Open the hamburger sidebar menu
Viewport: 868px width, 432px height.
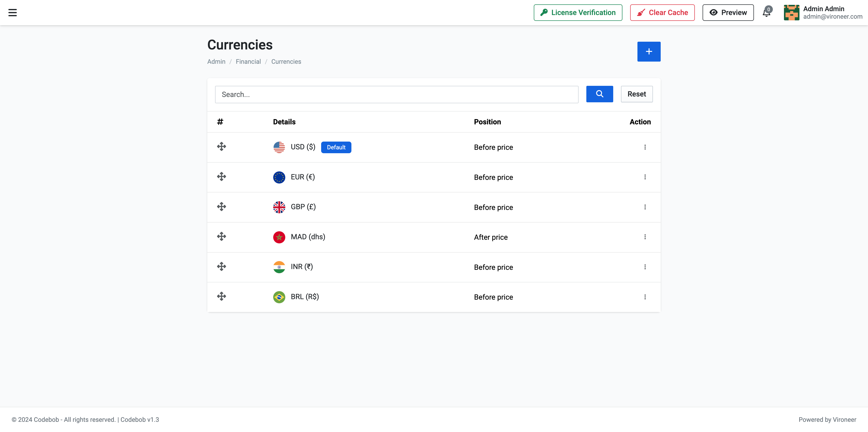(x=12, y=12)
